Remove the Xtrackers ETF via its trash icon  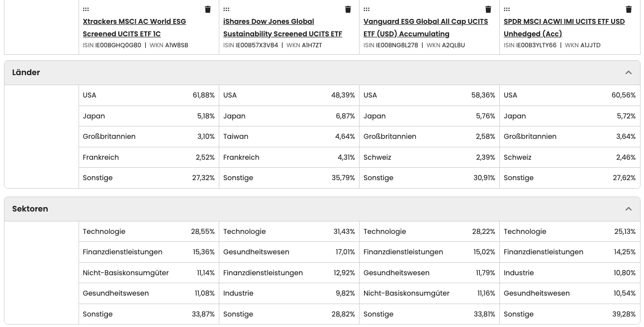coord(208,9)
